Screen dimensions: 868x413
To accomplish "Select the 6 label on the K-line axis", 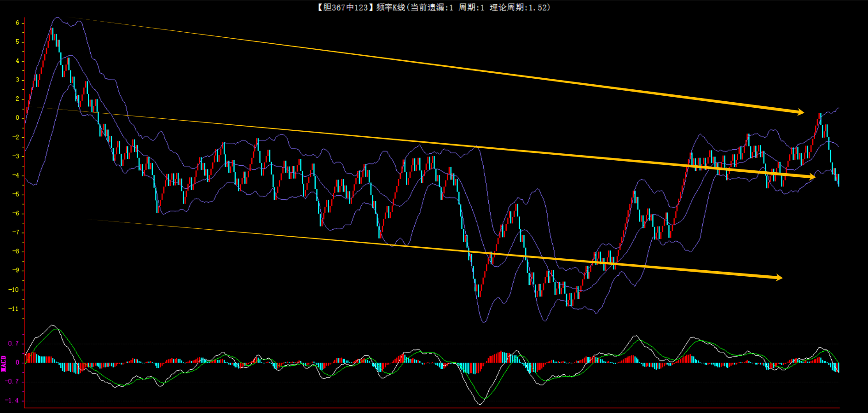I will 17,23.
